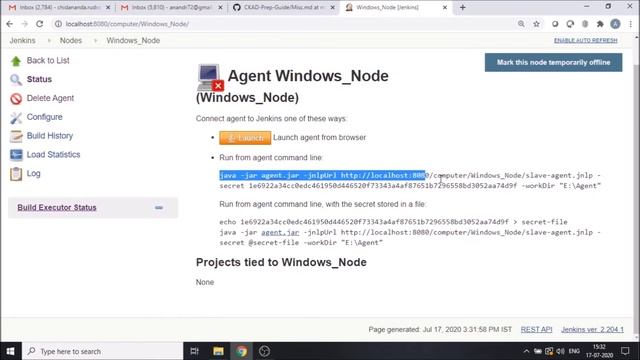Click the Jenkins ver. 2.204.1 link
Image resolution: width=640 pixels, height=360 pixels.
tap(592, 329)
